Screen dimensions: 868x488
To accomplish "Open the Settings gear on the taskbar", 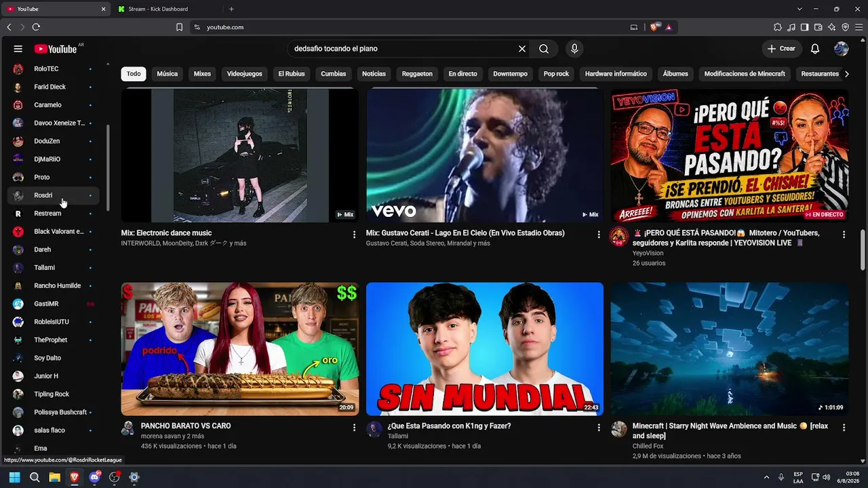I will coord(134,477).
